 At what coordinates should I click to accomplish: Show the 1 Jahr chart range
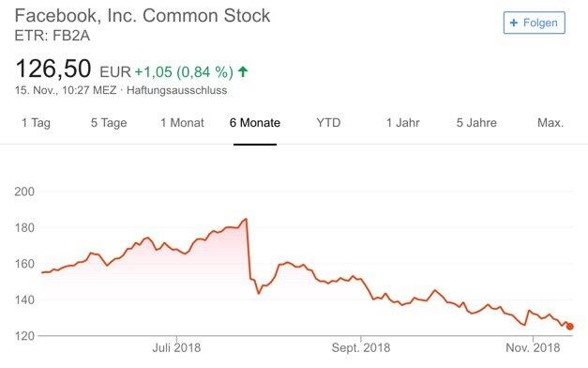pos(402,123)
